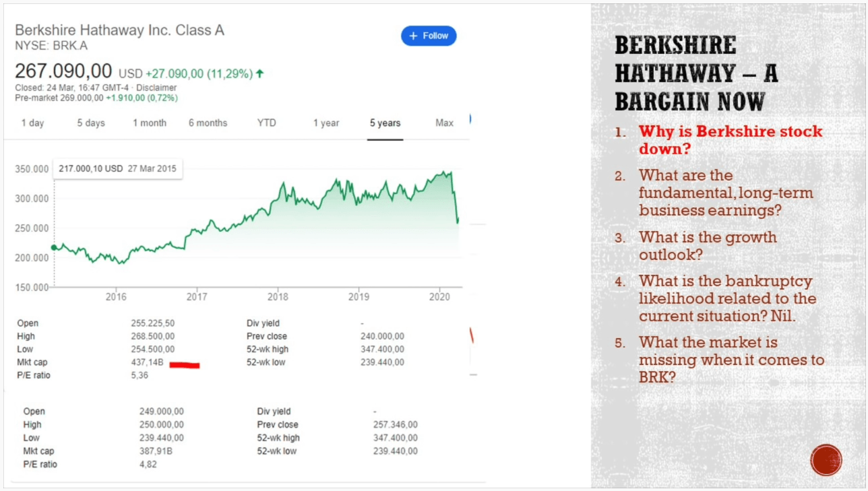Click the green starting dot on chart
The width and height of the screenshot is (868, 491).
coord(54,247)
